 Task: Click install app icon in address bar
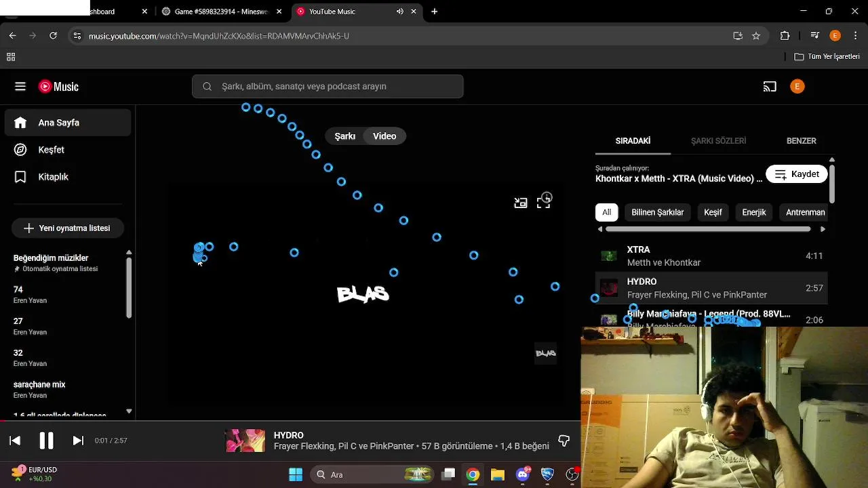(738, 36)
